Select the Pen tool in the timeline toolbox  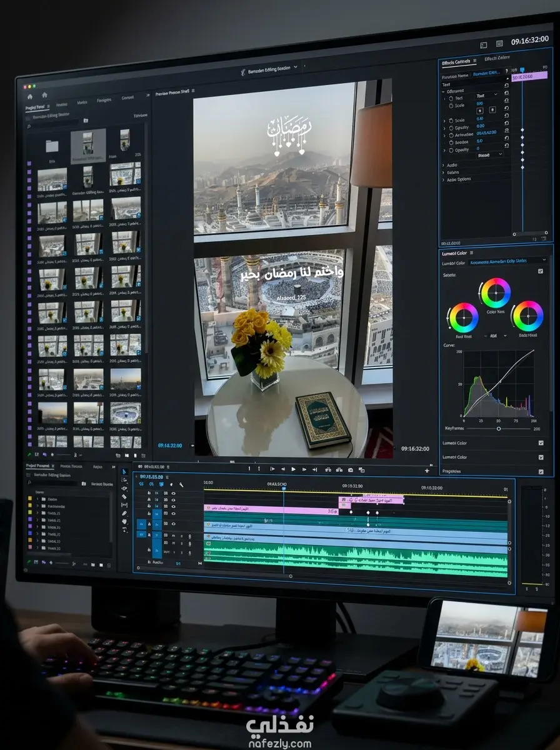124,513
